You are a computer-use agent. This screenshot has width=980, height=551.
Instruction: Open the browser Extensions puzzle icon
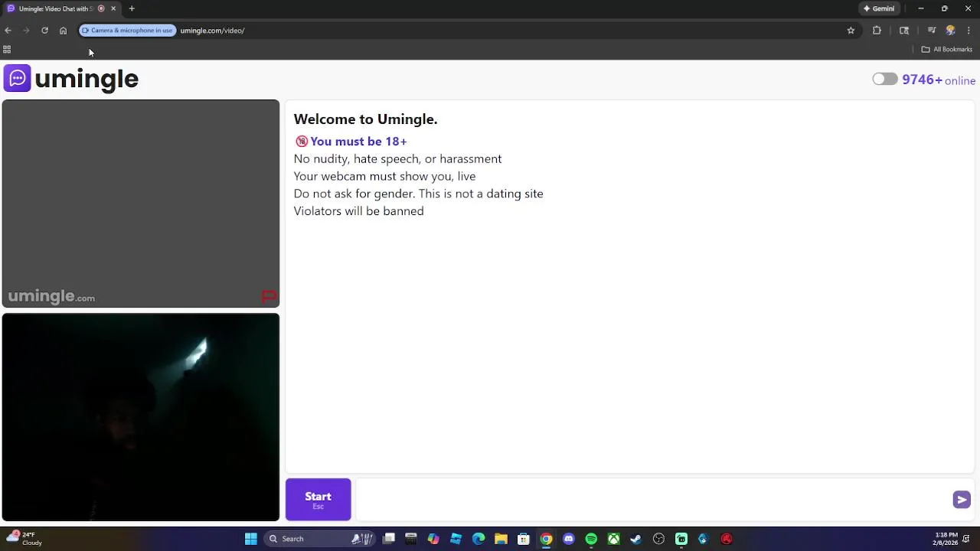tap(877, 31)
